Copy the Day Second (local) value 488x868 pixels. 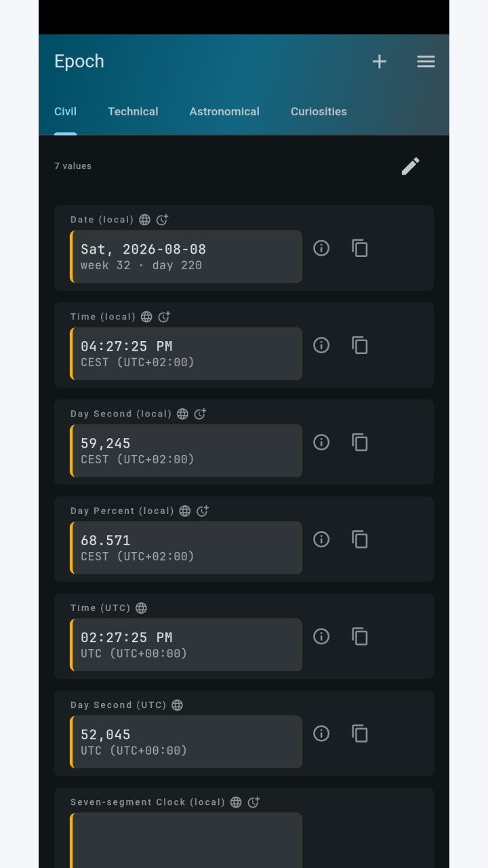click(x=360, y=442)
